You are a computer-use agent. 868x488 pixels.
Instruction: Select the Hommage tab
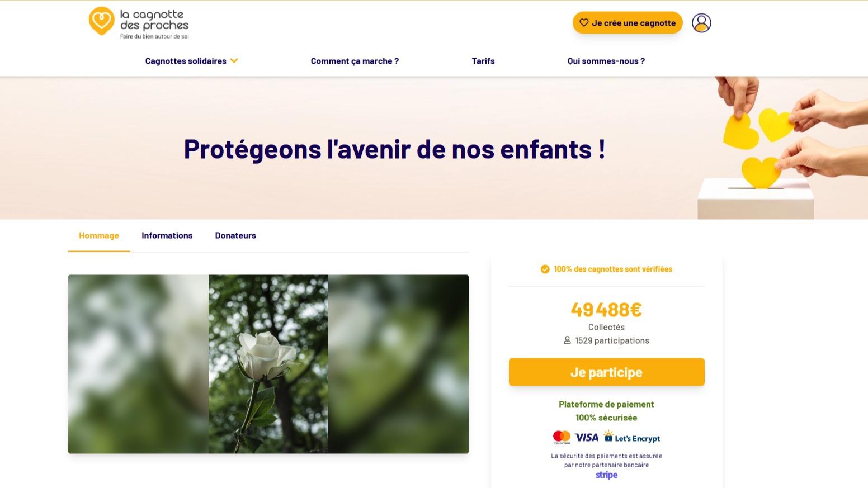(99, 235)
